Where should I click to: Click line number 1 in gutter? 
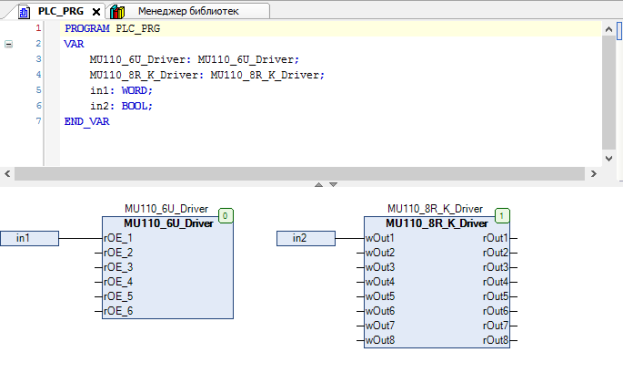[x=38, y=28]
